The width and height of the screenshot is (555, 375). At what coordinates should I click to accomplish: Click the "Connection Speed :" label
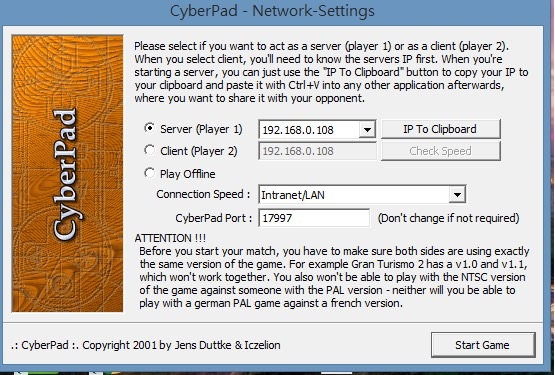coord(203,194)
